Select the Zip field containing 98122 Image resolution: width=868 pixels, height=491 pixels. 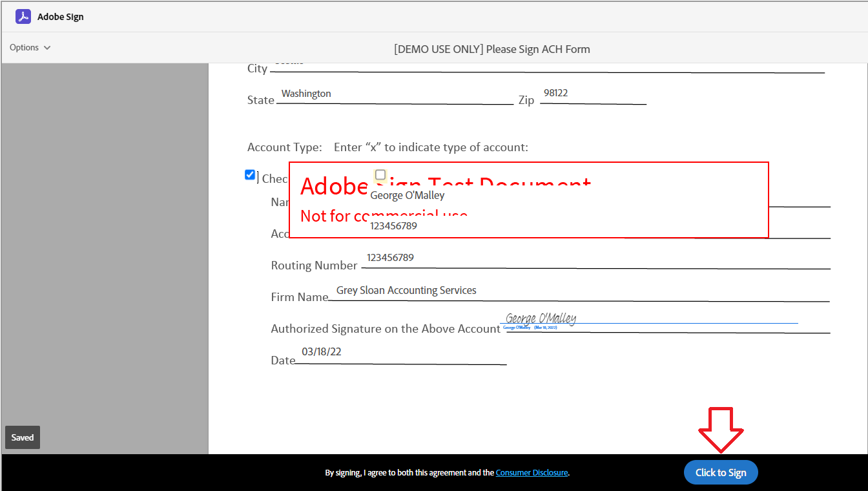click(593, 95)
